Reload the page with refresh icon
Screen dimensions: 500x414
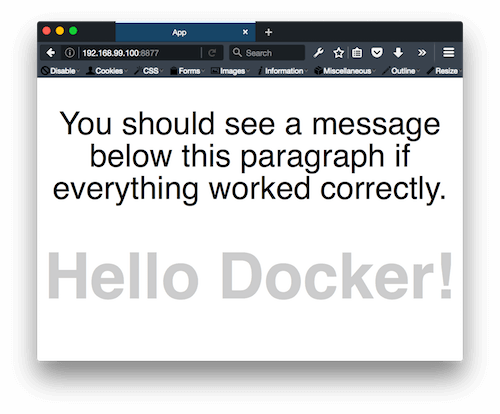pyautogui.click(x=212, y=53)
